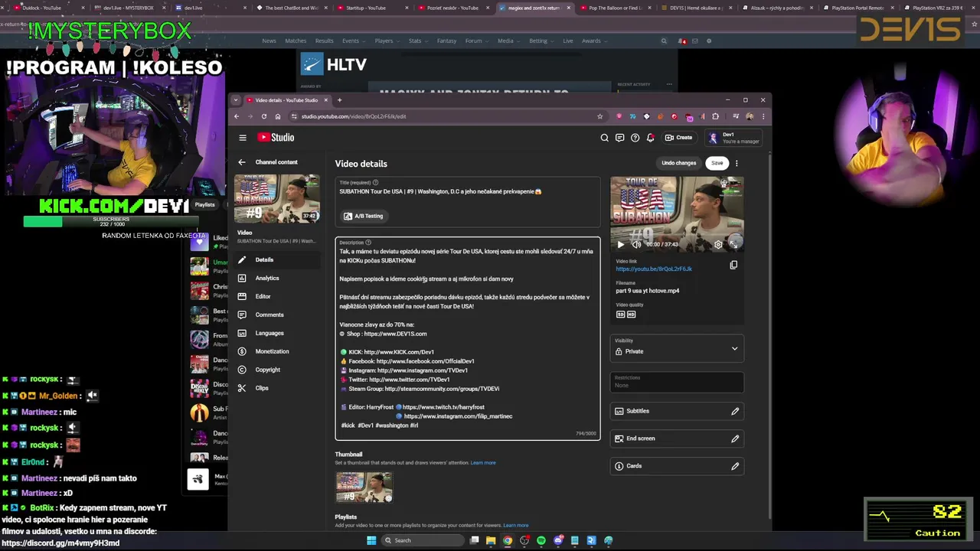Expand the preview player to fullscreen
The height and width of the screenshot is (551, 980).
tap(733, 244)
